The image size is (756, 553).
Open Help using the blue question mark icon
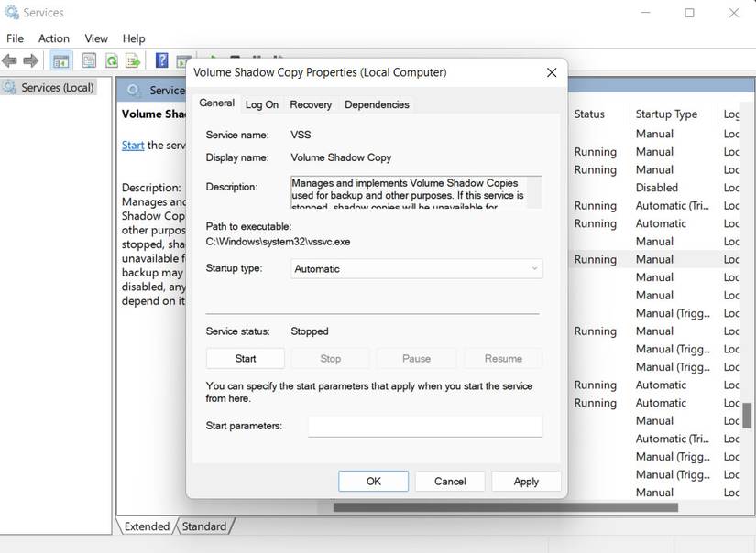pyautogui.click(x=160, y=60)
